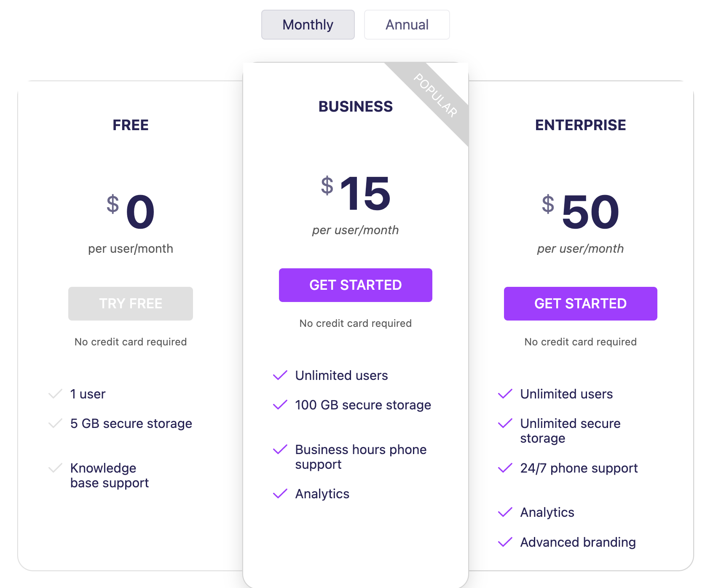Click checkmark beside Business hours phone support
The width and height of the screenshot is (713, 588).
point(280,449)
